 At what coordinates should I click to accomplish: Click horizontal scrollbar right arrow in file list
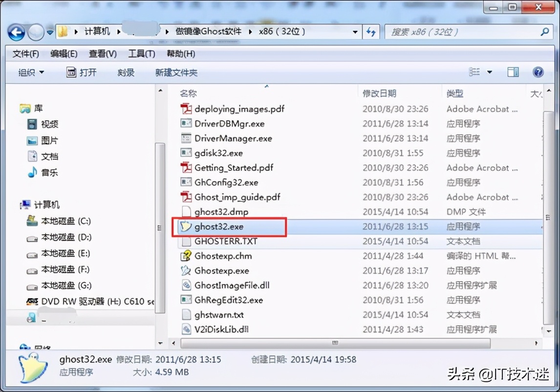(536, 343)
